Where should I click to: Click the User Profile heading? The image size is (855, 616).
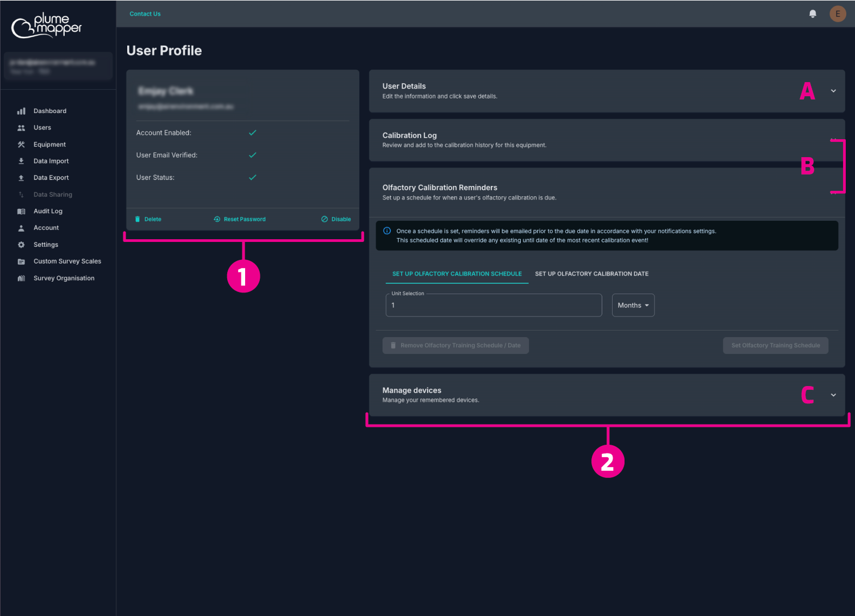pos(164,51)
